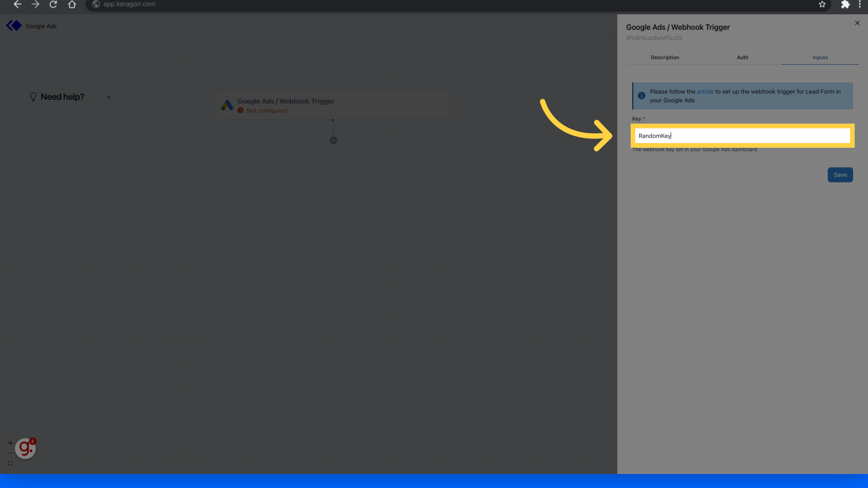The width and height of the screenshot is (868, 488).
Task: Add a step with the plus node
Action: (333, 141)
